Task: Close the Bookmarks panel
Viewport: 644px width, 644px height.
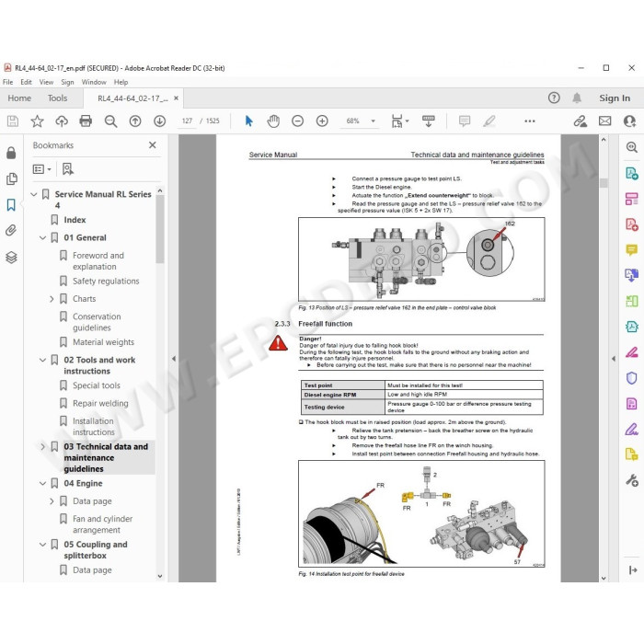Action: [x=153, y=145]
